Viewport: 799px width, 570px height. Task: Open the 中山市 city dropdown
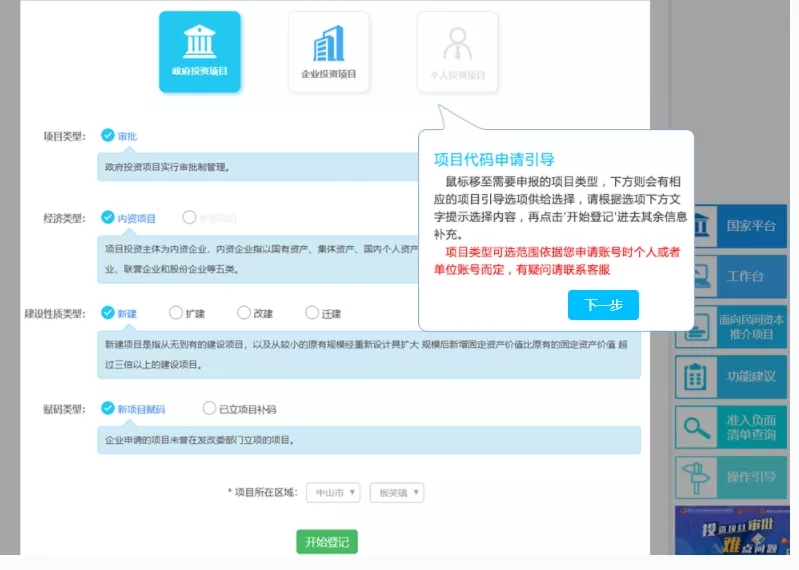[333, 493]
